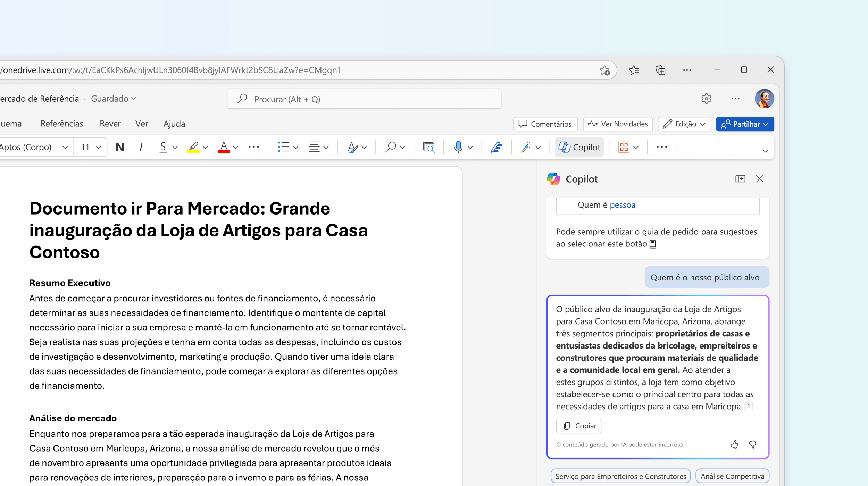Open more options ellipsis near profile
Viewport: 868px width, 486px height.
(x=735, y=99)
